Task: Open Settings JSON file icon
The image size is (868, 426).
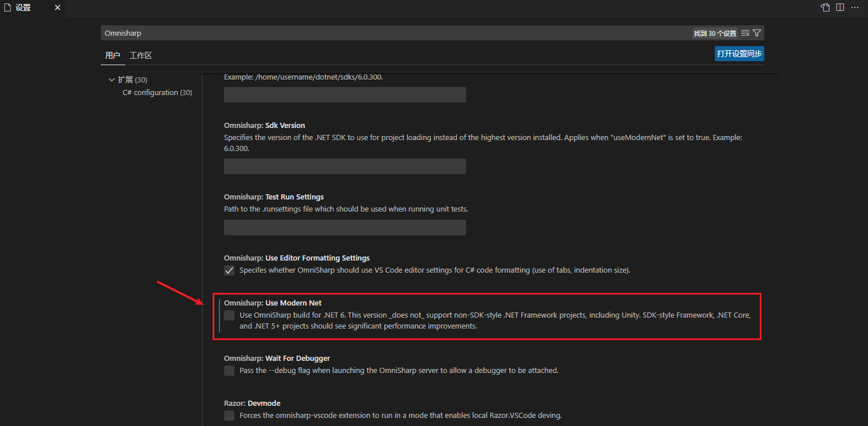Action: click(825, 7)
